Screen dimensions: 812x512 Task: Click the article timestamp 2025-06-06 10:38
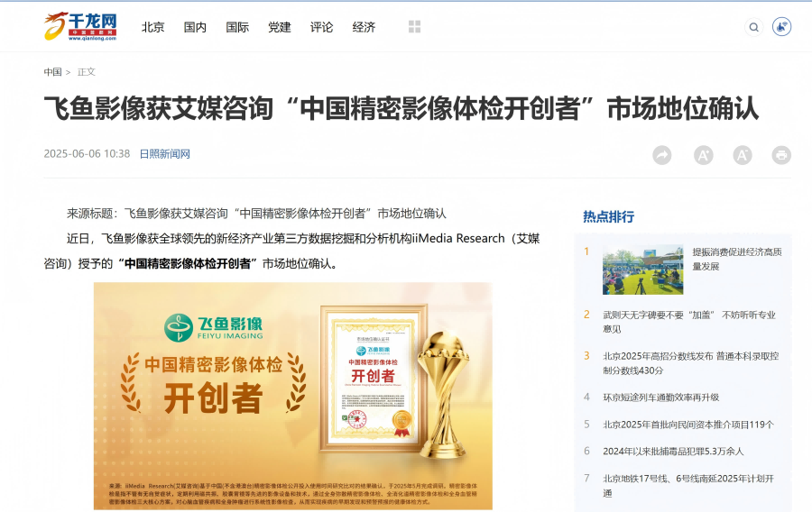click(x=87, y=153)
